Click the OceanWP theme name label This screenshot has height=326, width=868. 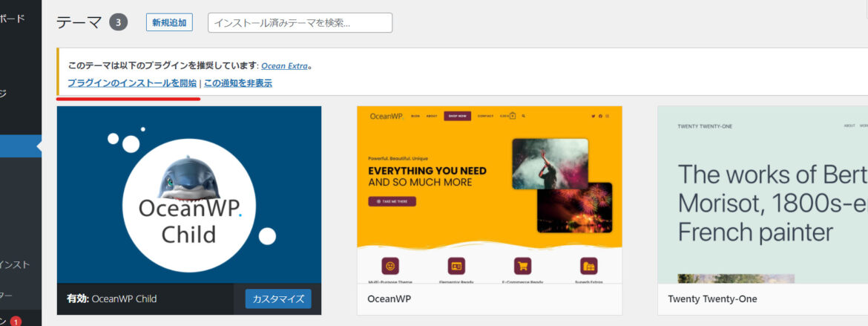point(389,299)
